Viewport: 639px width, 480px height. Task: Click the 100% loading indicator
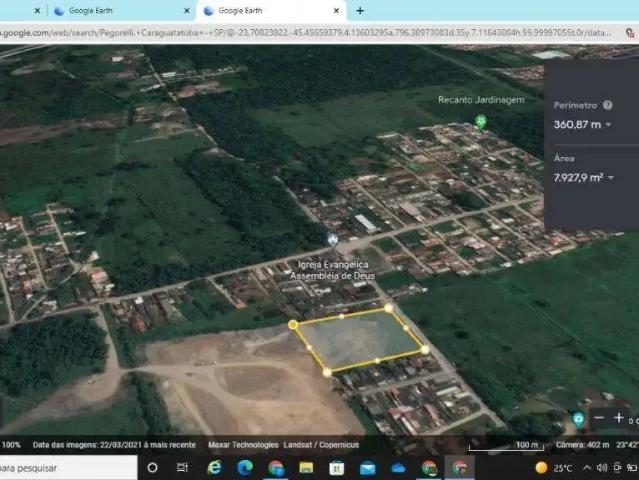click(x=11, y=445)
